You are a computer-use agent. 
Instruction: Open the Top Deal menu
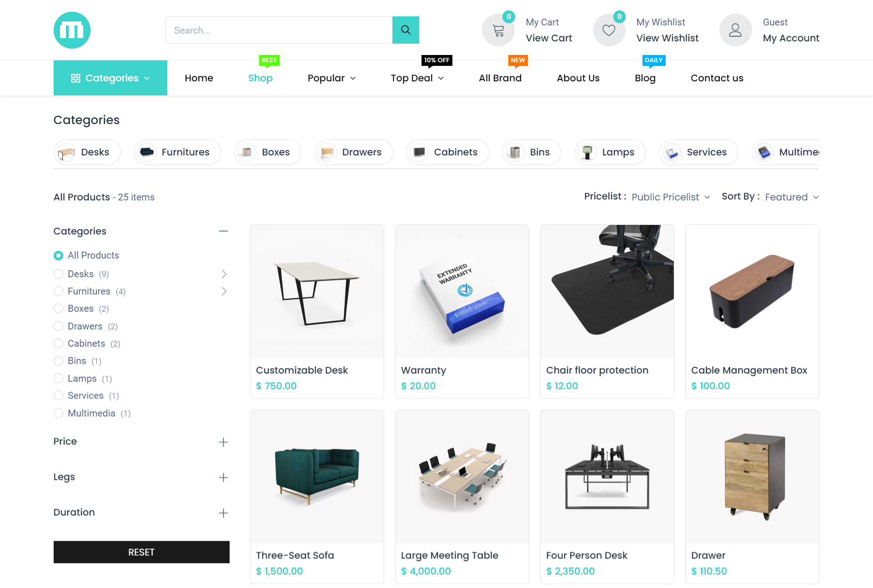coord(417,78)
